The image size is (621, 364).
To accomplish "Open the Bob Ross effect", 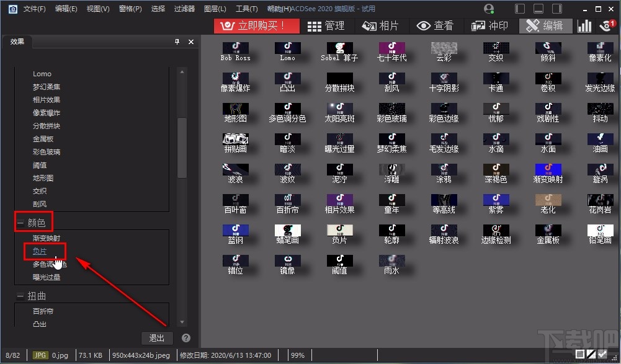I will point(236,48).
